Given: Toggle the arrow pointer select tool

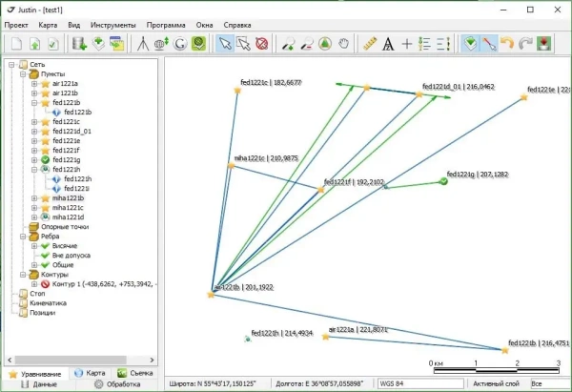Looking at the screenshot, I should [225, 44].
